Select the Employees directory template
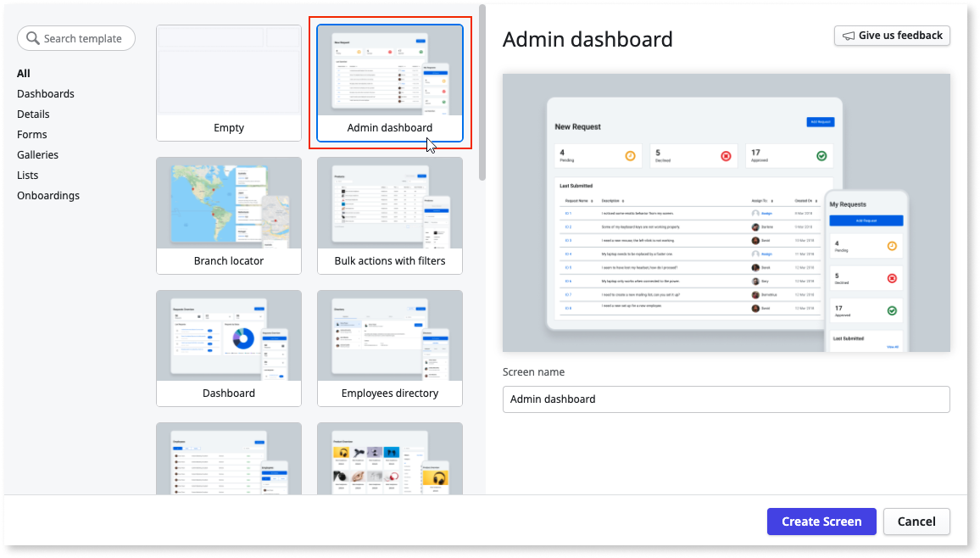This screenshot has width=980, height=558. pos(389,348)
